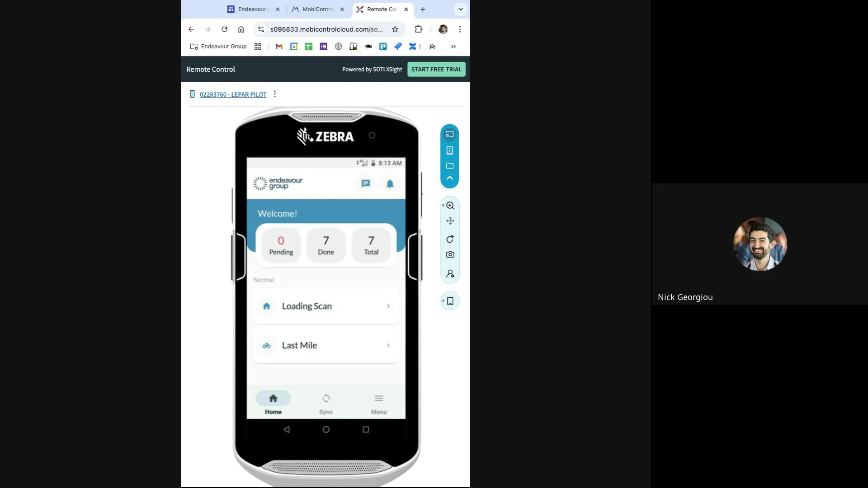
Task: Open the apps grid bookmark icon
Action: pos(258,47)
